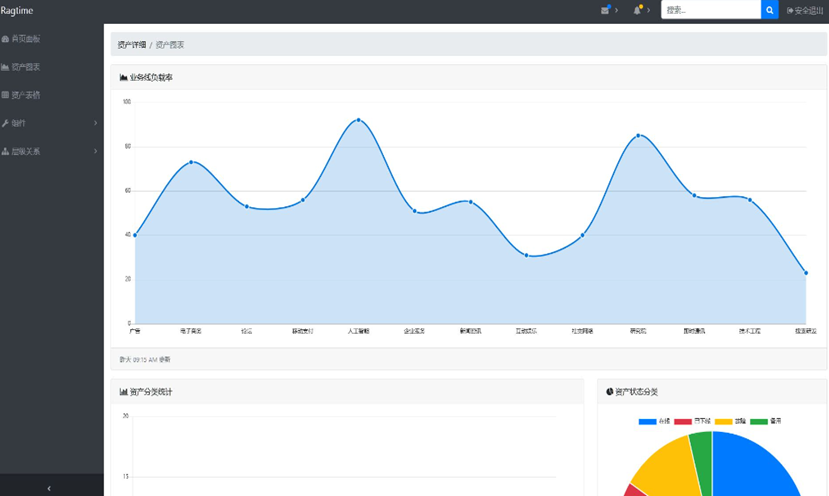
Task: Click the dashboard gauge icon in sidebar
Action: tap(5, 39)
